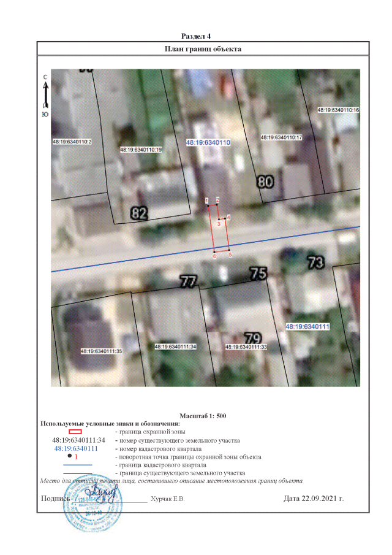Click the date 22.09.2021 text

(x=314, y=498)
